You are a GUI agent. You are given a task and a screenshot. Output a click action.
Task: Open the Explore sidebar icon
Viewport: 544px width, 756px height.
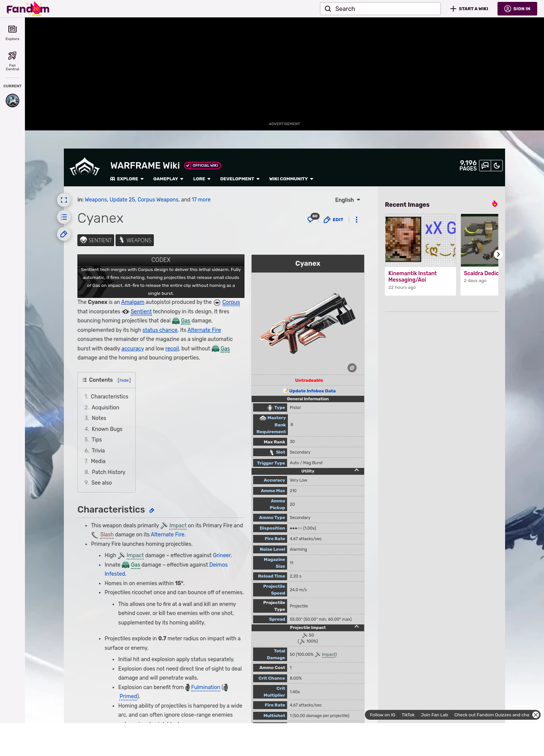click(12, 33)
